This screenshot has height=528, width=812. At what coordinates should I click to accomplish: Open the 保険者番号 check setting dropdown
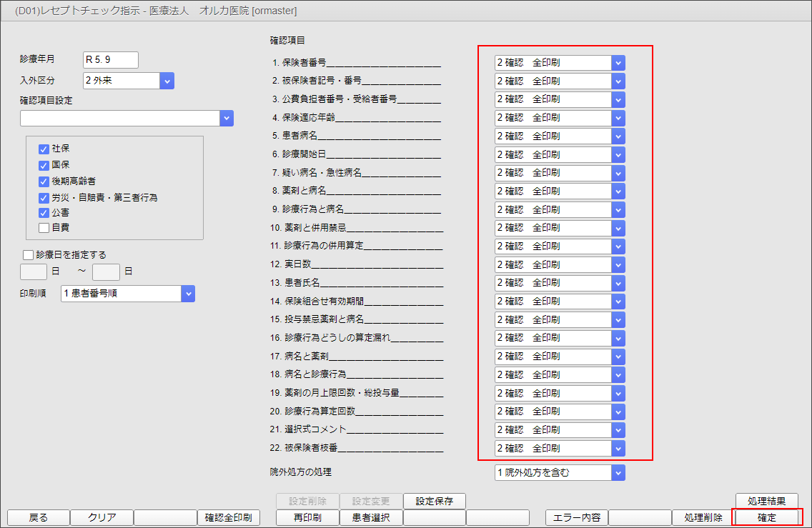618,63
